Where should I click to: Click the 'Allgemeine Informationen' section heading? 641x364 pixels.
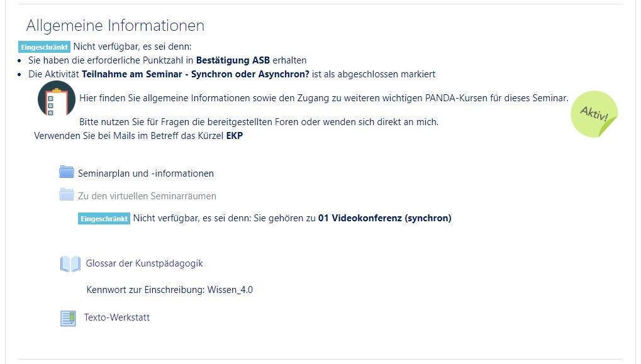click(x=115, y=26)
